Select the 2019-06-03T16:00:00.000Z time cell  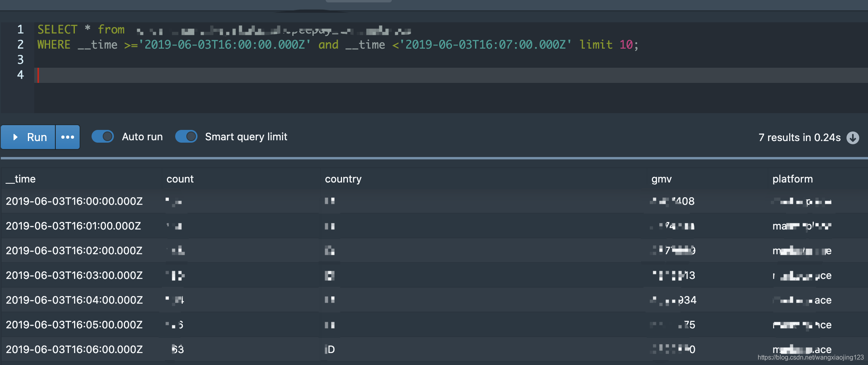(x=74, y=201)
